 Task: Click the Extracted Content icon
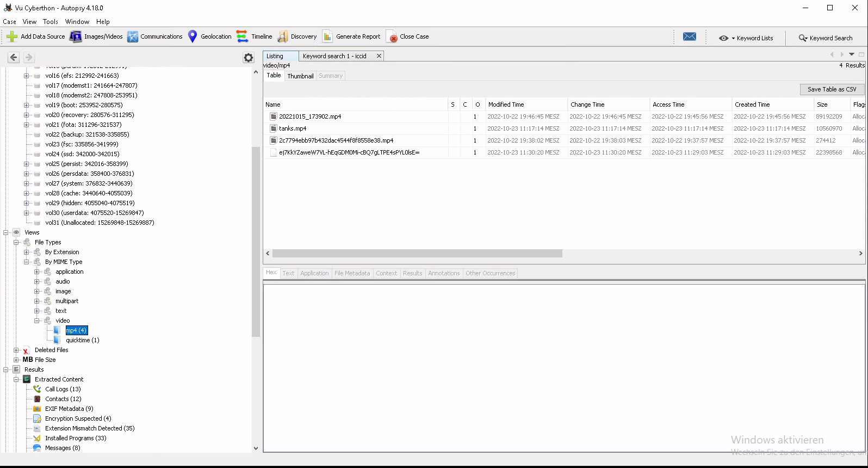pos(27,379)
